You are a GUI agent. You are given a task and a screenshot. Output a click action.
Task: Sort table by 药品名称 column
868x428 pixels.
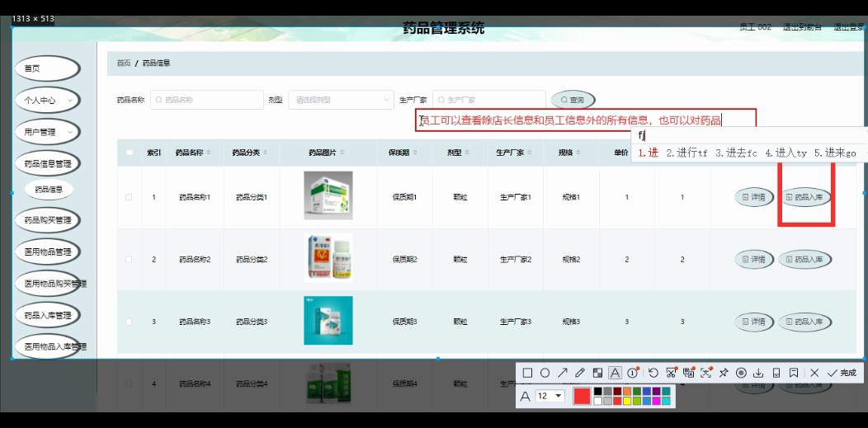[x=209, y=153]
